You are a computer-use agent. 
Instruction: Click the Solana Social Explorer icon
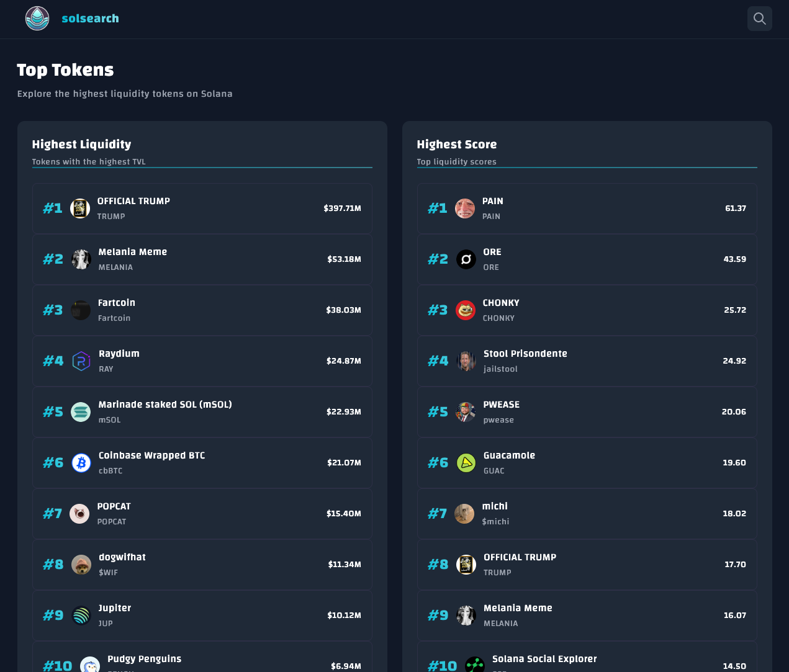[x=475, y=665]
